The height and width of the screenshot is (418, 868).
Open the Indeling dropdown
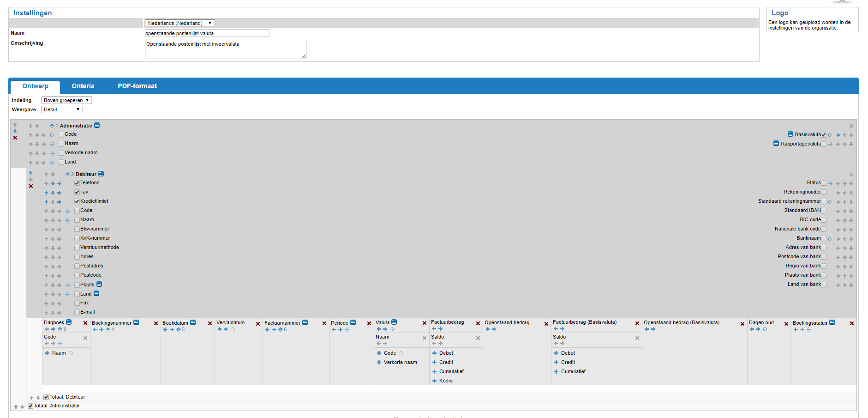(66, 100)
